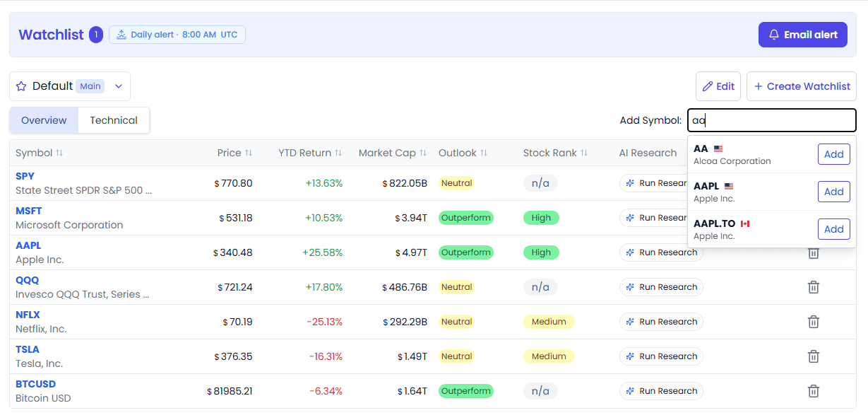Add AAPL.TO from suggestions
The height and width of the screenshot is (420, 868).
click(834, 229)
